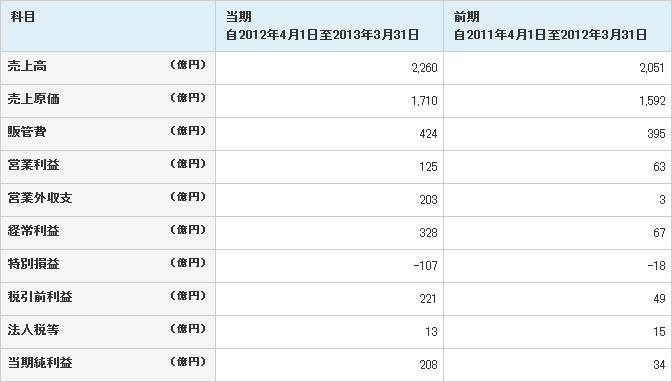Click the 売上原価 row label

pos(33,99)
